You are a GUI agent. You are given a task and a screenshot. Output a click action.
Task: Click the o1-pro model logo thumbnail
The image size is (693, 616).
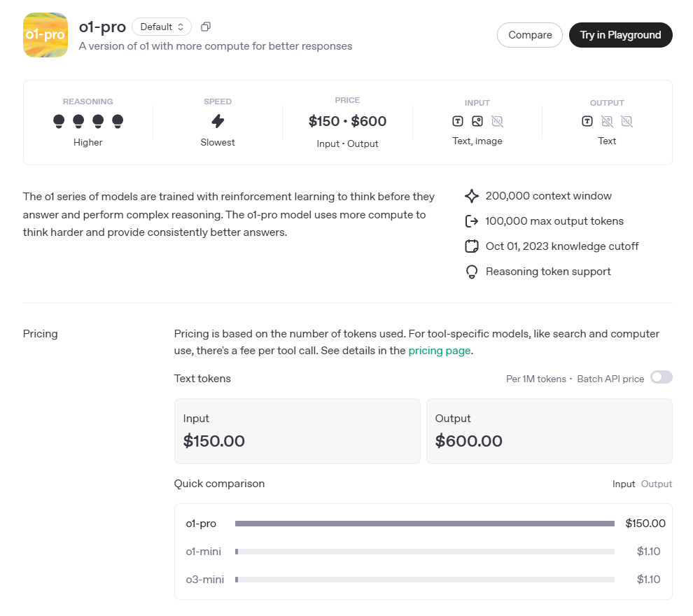(x=45, y=35)
